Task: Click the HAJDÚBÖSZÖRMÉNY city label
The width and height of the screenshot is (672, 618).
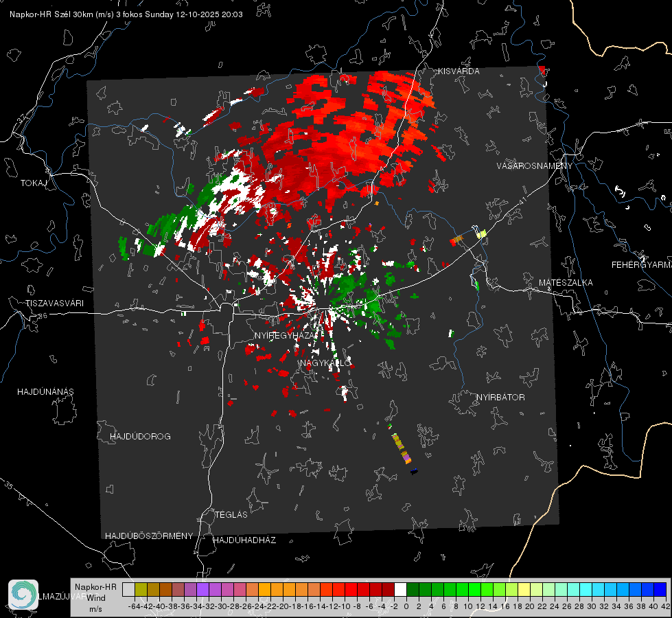Action: 149,536
